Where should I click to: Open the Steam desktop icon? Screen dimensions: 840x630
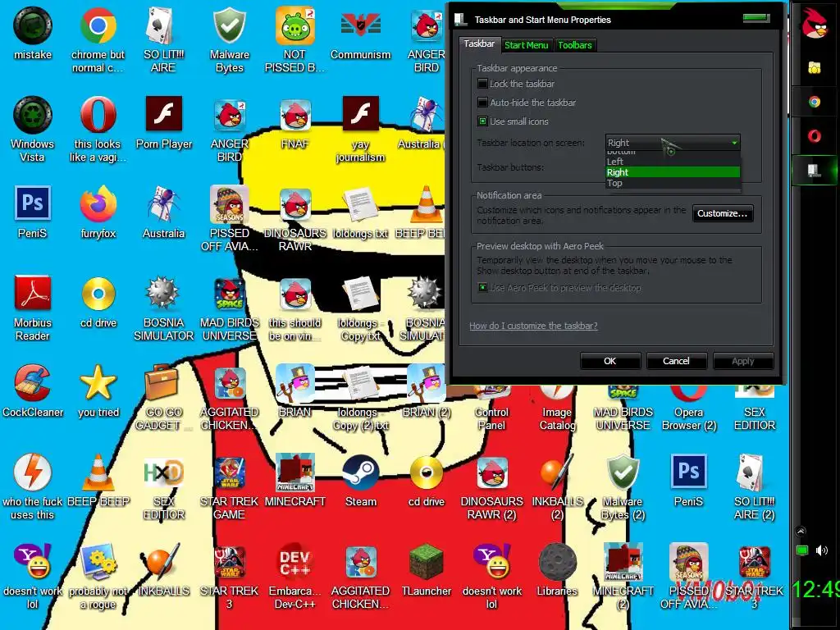coord(361,472)
